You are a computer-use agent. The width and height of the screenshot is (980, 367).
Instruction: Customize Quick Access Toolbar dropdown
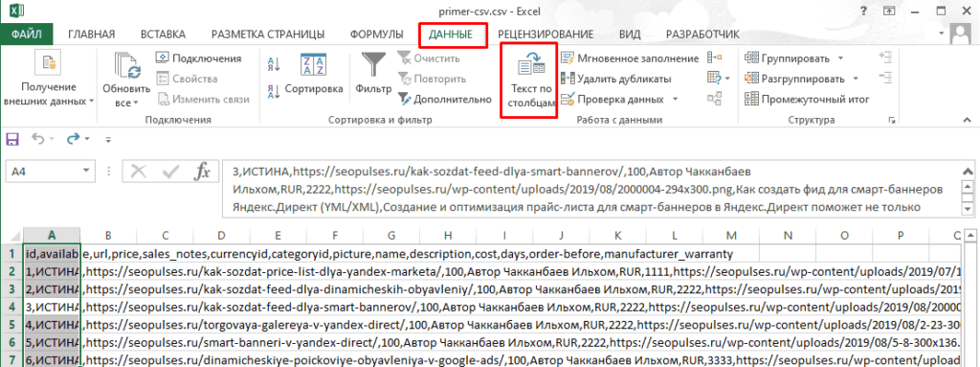(x=108, y=139)
